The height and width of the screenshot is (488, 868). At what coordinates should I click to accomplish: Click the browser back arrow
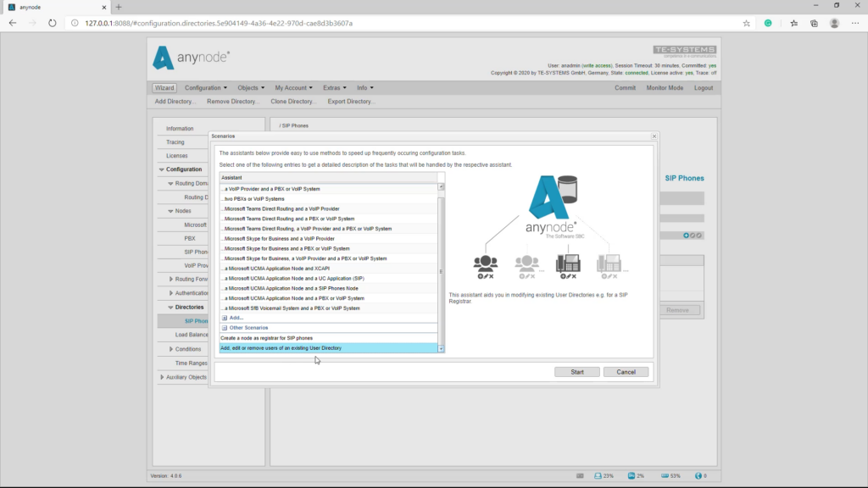tap(13, 23)
